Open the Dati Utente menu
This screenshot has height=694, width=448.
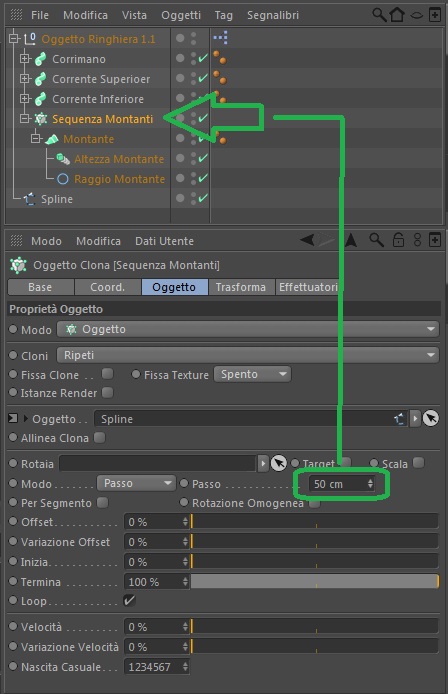click(164, 241)
